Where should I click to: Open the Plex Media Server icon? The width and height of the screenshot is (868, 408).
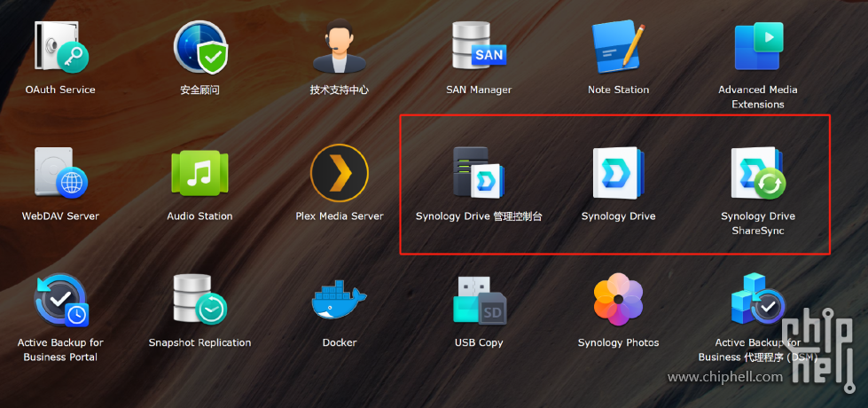tap(340, 173)
